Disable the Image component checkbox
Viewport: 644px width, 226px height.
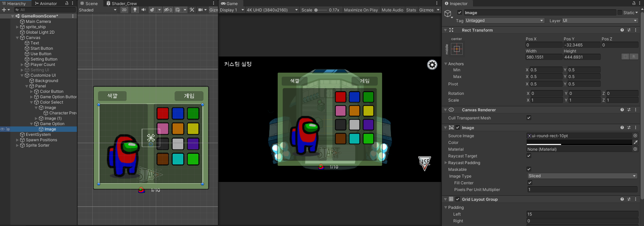point(458,127)
